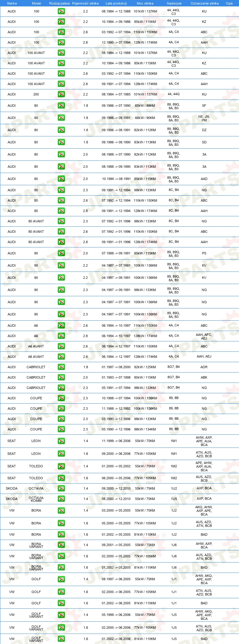Click fuel icon in Skoda Octavia 1U2 row

[61, 488]
